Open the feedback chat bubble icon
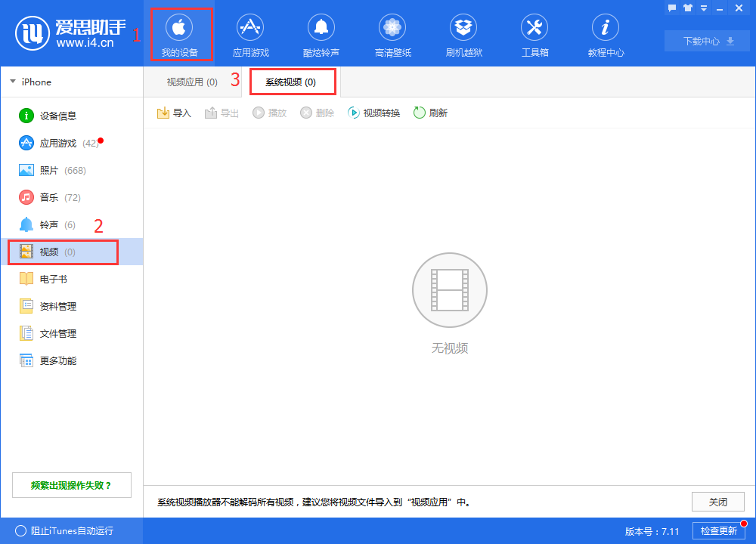 click(671, 8)
